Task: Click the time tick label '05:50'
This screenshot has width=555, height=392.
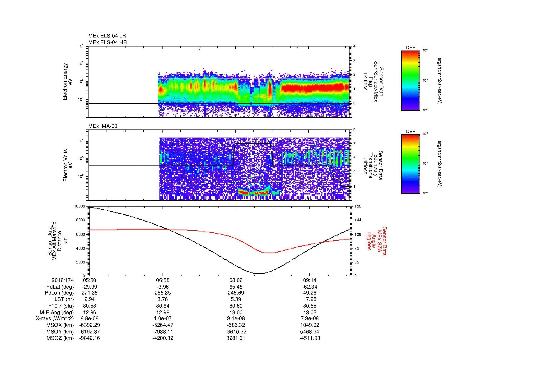Action: [90, 280]
